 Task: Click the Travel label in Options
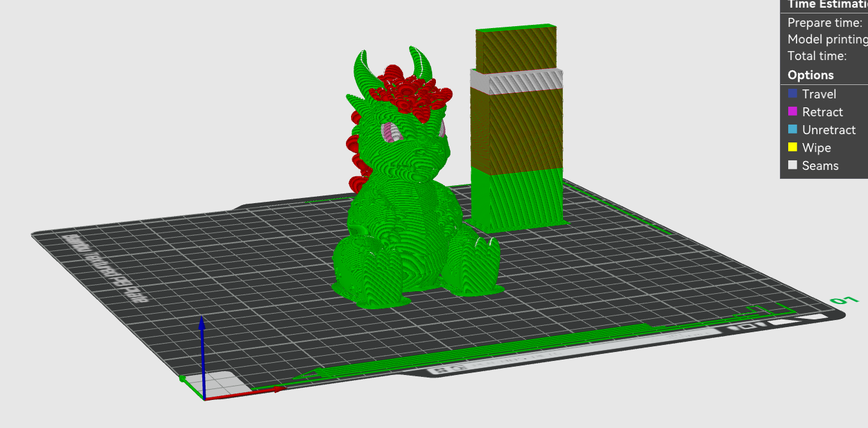click(x=819, y=94)
